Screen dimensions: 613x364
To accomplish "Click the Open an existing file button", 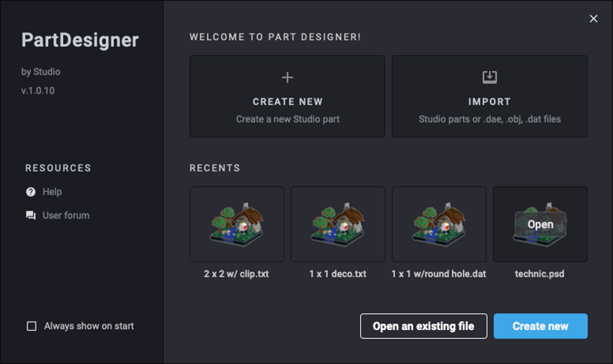I will click(x=423, y=326).
